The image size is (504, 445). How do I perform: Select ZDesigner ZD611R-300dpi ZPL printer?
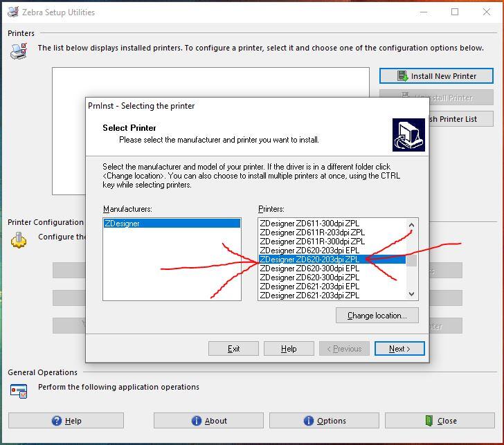332,242
